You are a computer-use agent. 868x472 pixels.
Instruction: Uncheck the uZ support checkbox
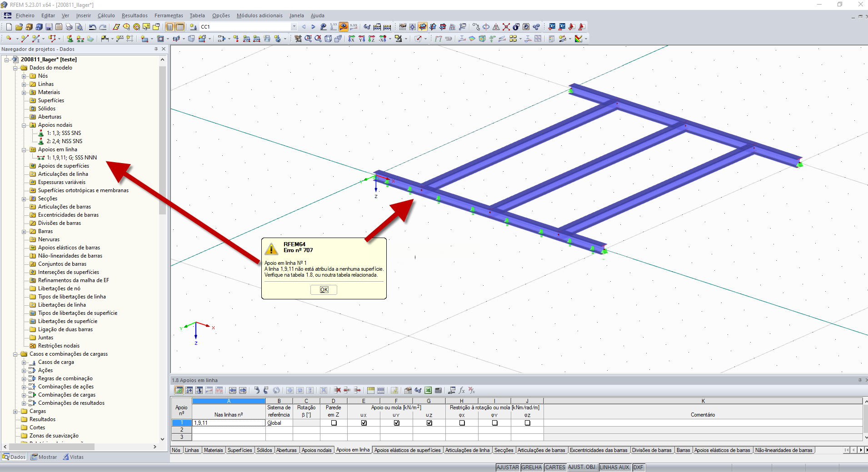(429, 423)
